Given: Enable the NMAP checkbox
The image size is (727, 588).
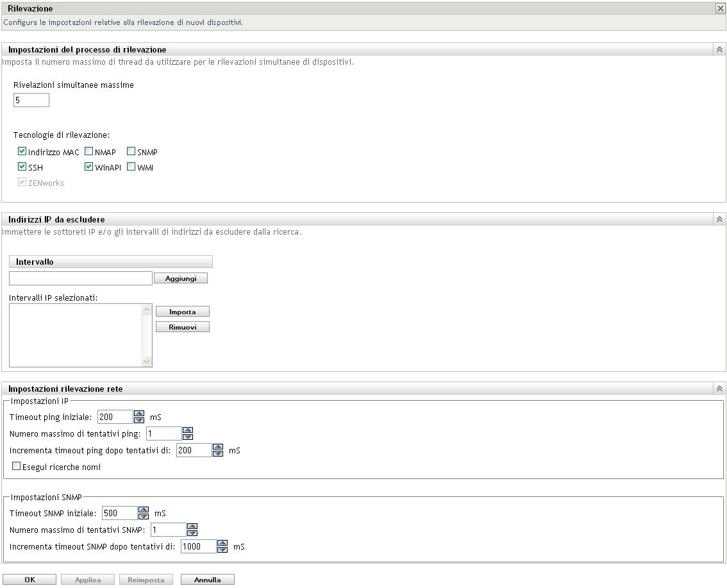Looking at the screenshot, I should [x=88, y=151].
